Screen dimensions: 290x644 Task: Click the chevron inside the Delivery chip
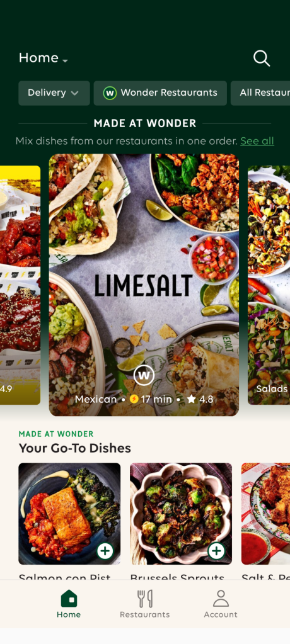pos(74,93)
